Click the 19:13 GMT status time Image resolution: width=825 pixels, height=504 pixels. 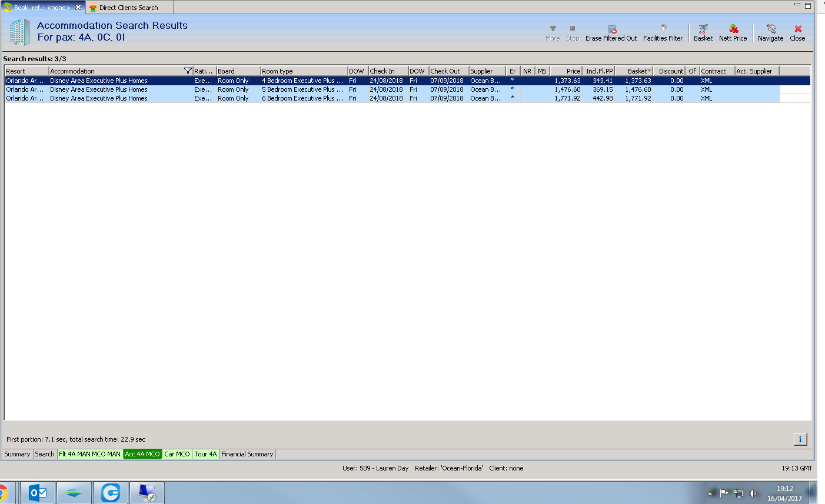pos(797,468)
